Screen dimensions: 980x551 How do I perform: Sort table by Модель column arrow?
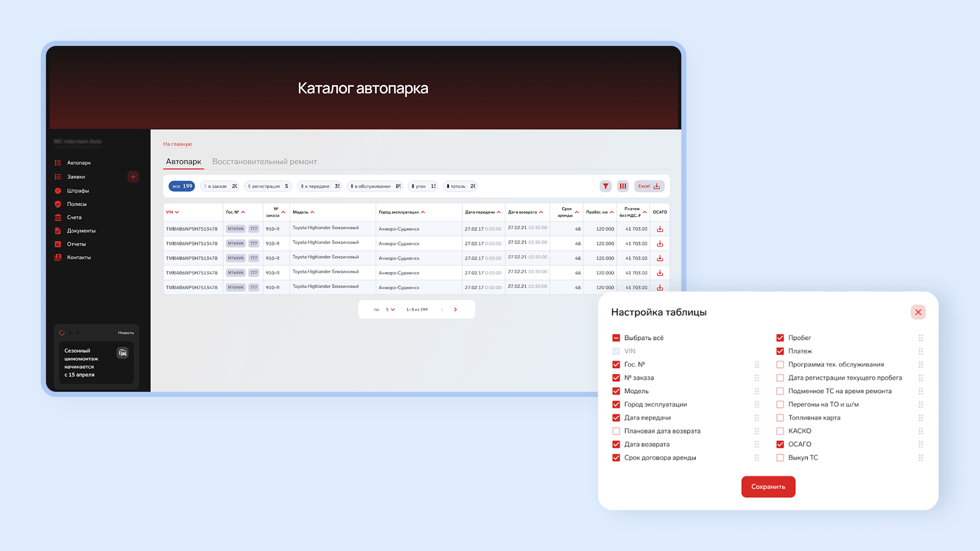312,212
